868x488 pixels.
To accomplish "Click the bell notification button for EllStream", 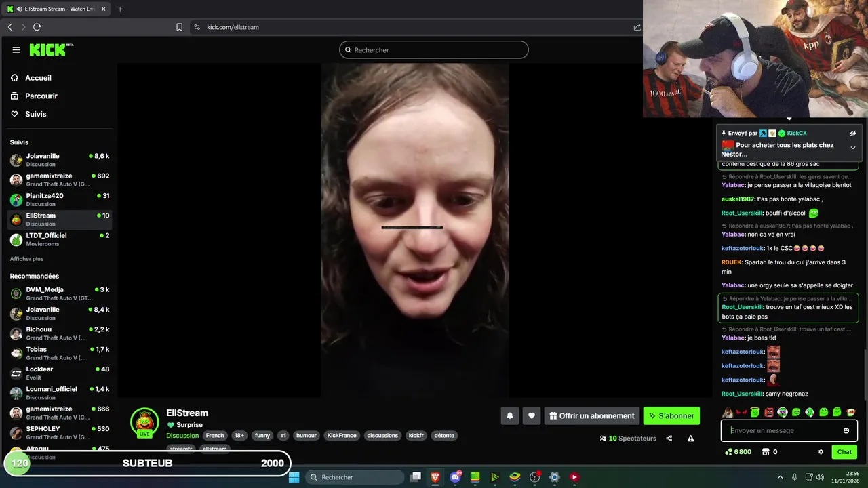I will (x=510, y=416).
